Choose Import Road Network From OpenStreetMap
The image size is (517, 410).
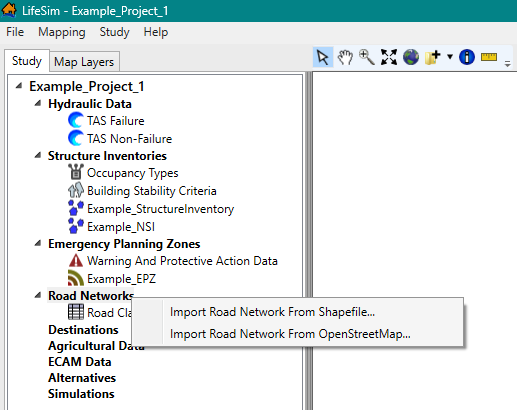pyautogui.click(x=290, y=334)
